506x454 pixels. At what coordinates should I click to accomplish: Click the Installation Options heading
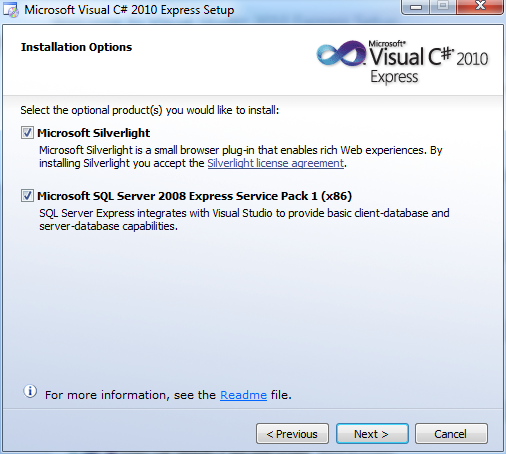click(76, 47)
